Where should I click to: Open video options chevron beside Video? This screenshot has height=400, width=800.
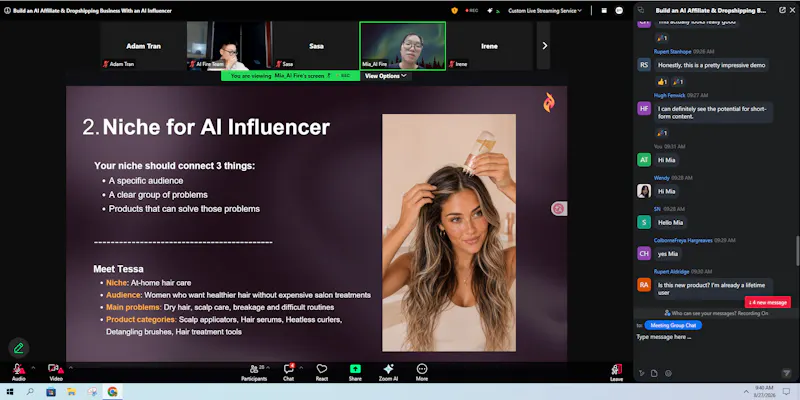[x=70, y=367]
